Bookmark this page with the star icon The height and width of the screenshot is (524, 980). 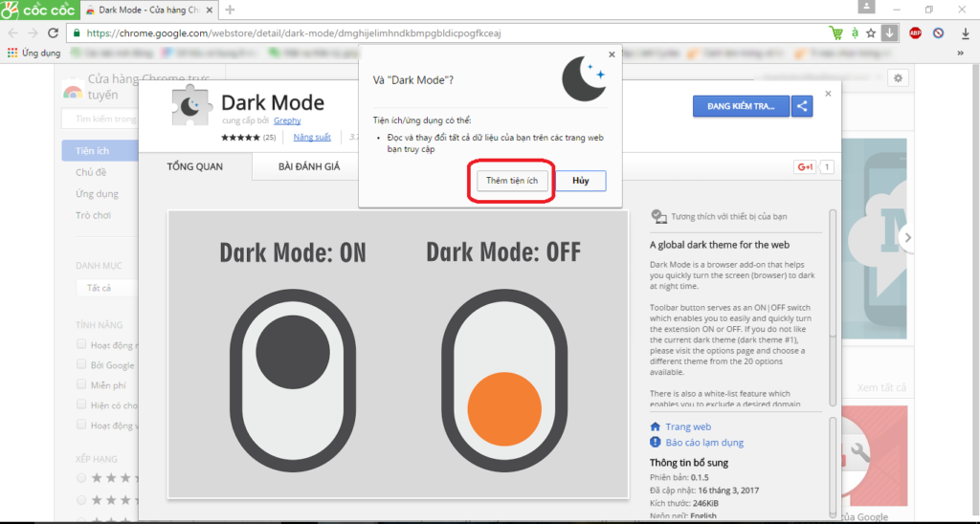[871, 33]
